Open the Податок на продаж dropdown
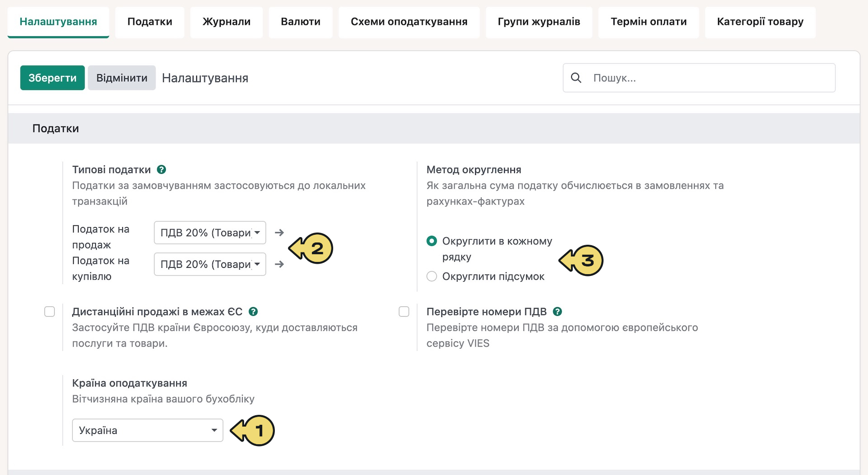The height and width of the screenshot is (475, 868). (210, 233)
